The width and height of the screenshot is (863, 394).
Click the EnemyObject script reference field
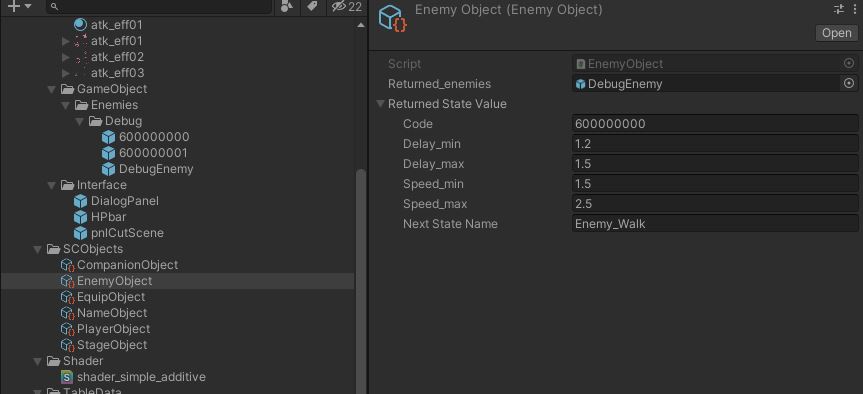point(707,64)
